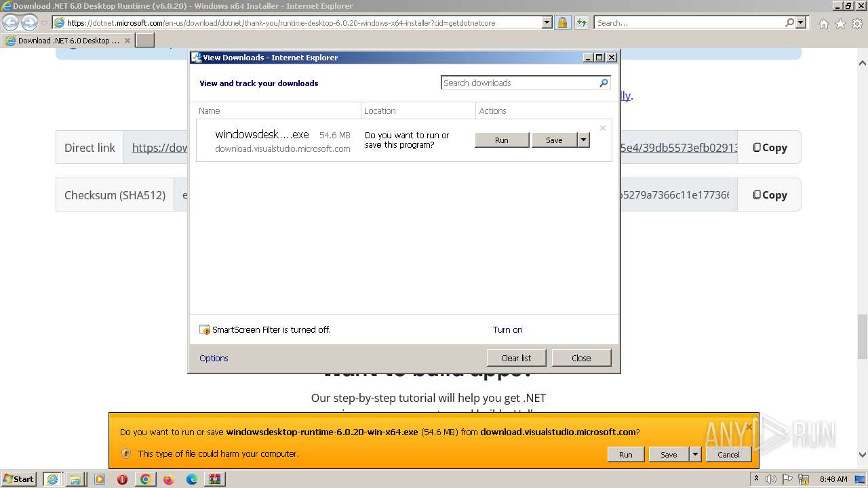
Task: Click the volume speaker tray icon
Action: point(770,479)
